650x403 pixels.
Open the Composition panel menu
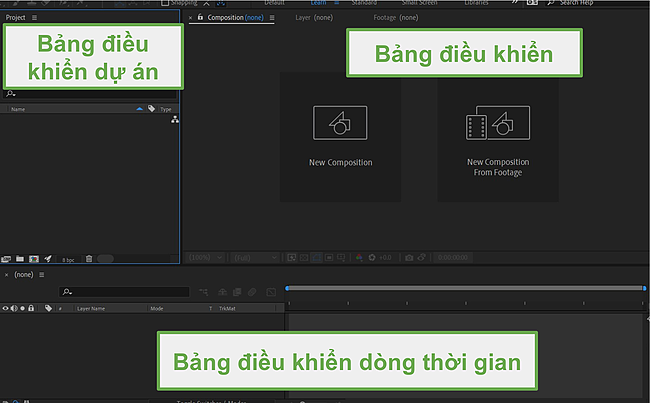coord(272,17)
